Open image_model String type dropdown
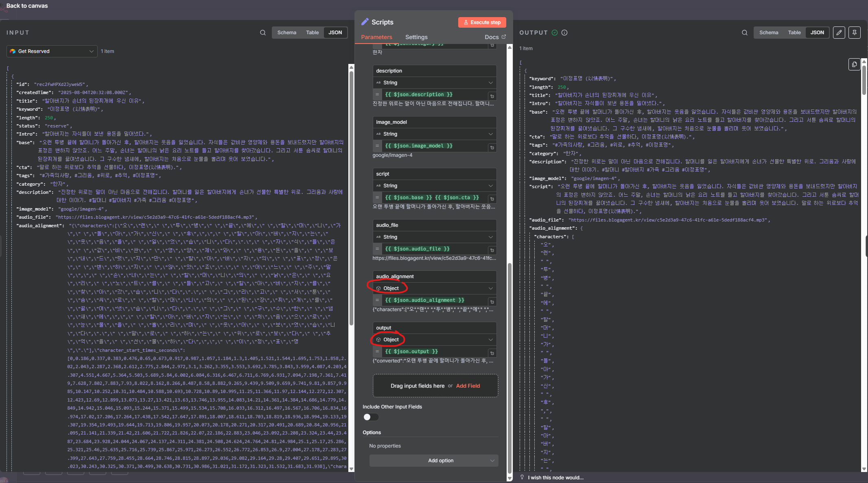This screenshot has height=483, width=868. (x=434, y=134)
